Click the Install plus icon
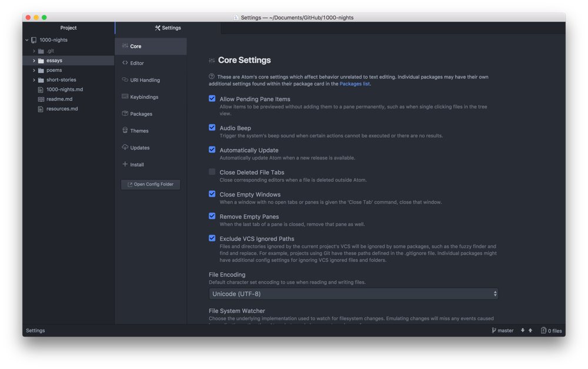588x369 pixels. click(125, 164)
